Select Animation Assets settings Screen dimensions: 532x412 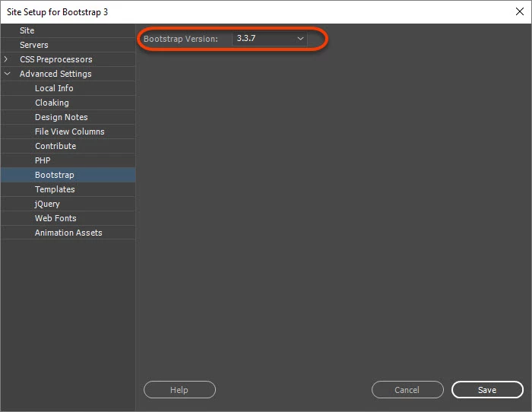(x=68, y=233)
